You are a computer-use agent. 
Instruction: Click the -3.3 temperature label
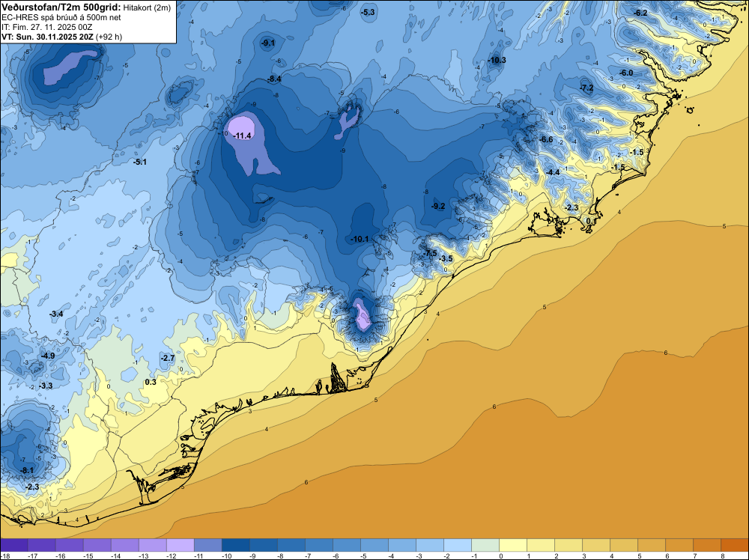pyautogui.click(x=46, y=386)
